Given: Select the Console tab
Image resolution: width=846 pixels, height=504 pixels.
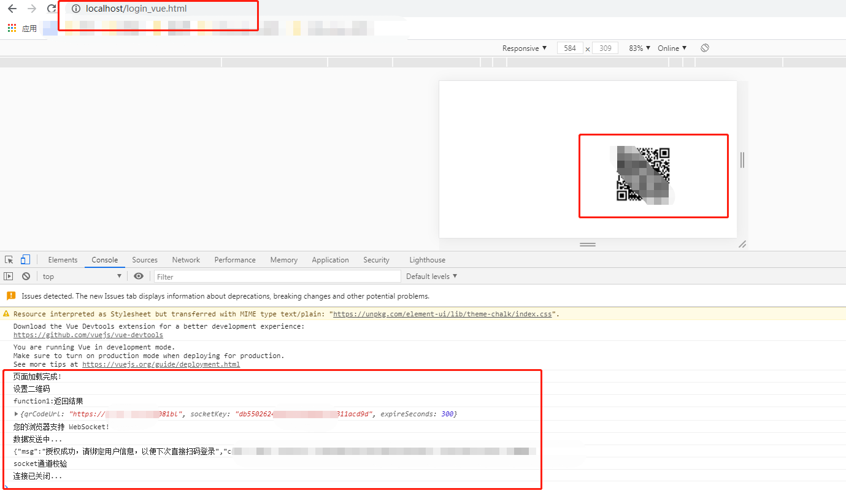Looking at the screenshot, I should (x=105, y=260).
